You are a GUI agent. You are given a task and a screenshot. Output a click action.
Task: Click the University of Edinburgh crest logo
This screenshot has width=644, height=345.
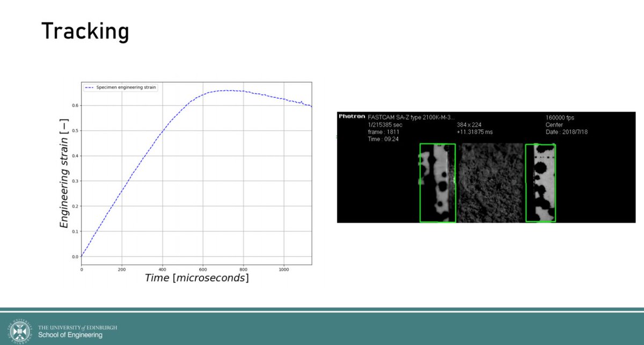(x=19, y=330)
